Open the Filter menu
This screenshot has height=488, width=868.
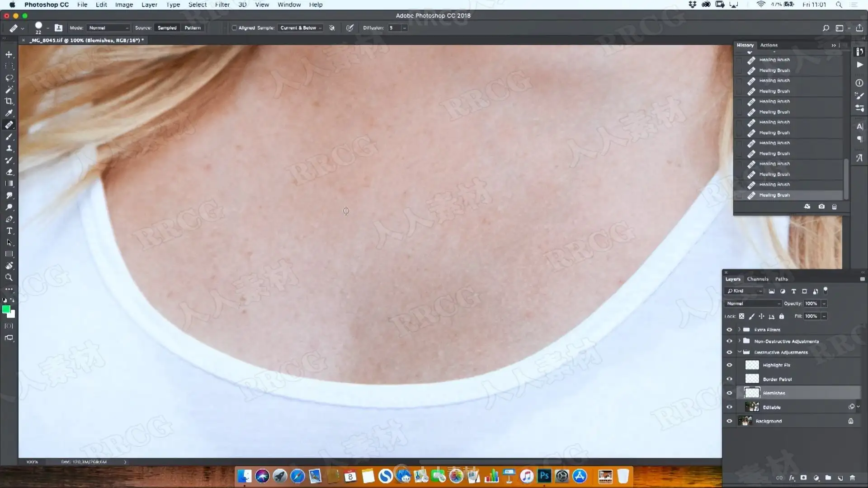(222, 5)
